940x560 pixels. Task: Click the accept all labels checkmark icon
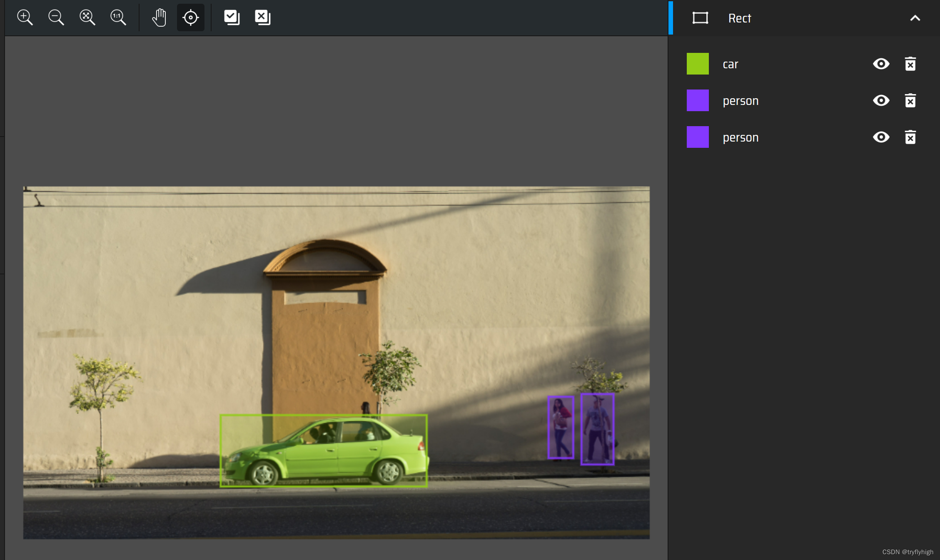click(x=232, y=17)
